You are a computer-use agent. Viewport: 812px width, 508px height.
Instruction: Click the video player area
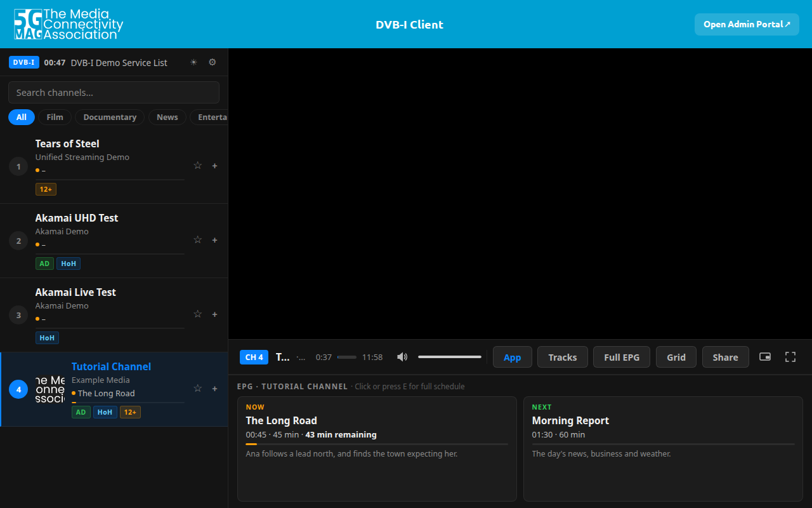(x=520, y=194)
